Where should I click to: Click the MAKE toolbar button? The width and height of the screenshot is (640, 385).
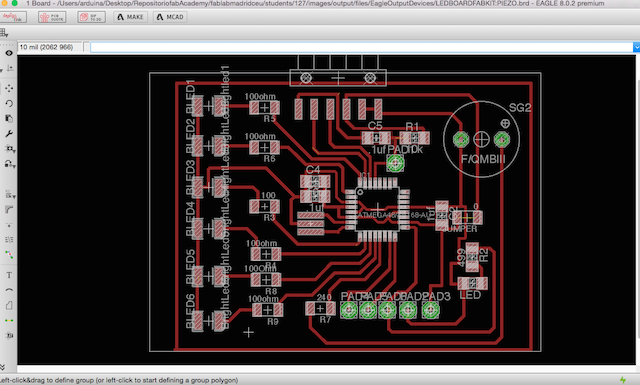130,17
